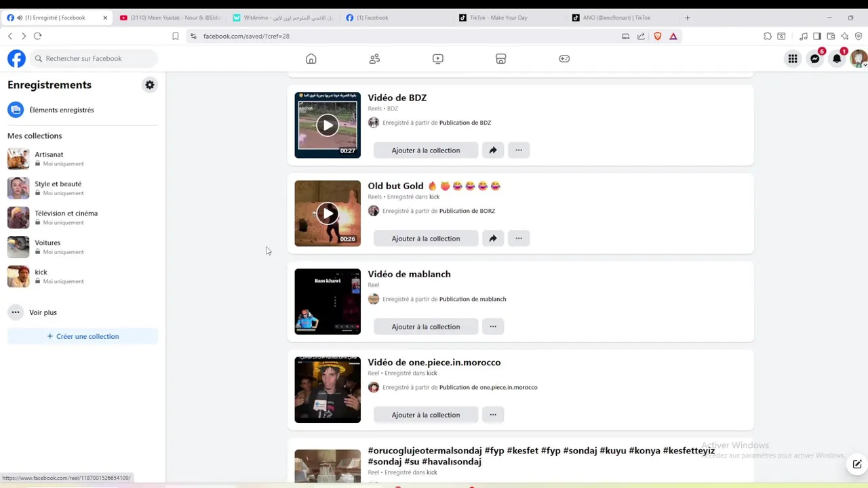Focus the Rechercher sur Facebook search box
868x488 pixels.
pos(94,59)
